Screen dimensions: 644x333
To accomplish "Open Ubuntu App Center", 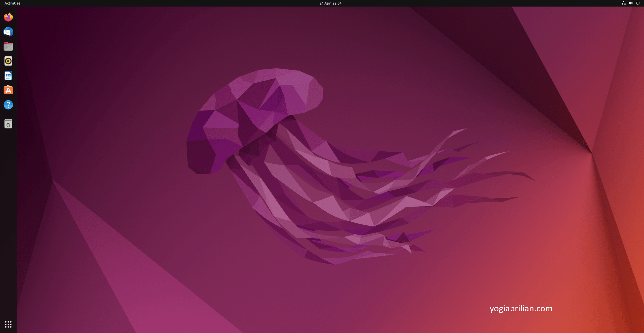I will [x=8, y=90].
